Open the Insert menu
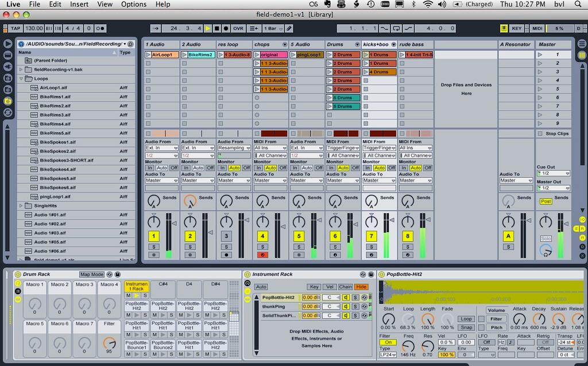The width and height of the screenshot is (588, 366). 79,4
